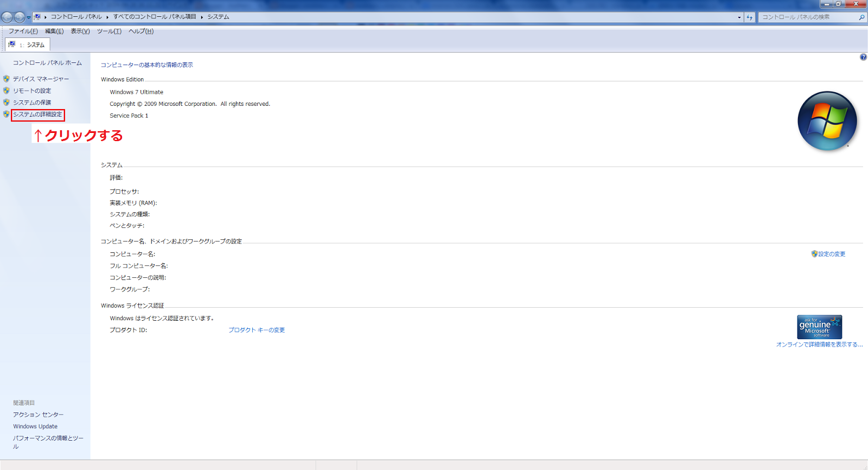This screenshot has width=868, height=470.
Task: Open the ツール(T) menu
Action: pyautogui.click(x=109, y=31)
